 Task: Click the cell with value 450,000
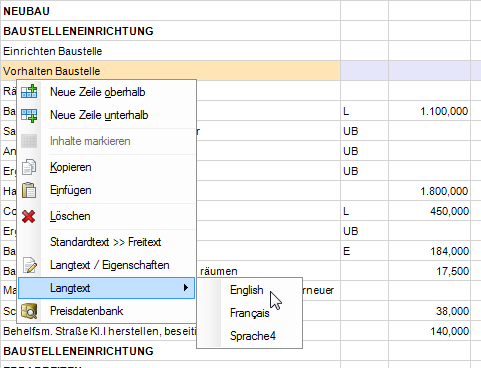(429, 211)
